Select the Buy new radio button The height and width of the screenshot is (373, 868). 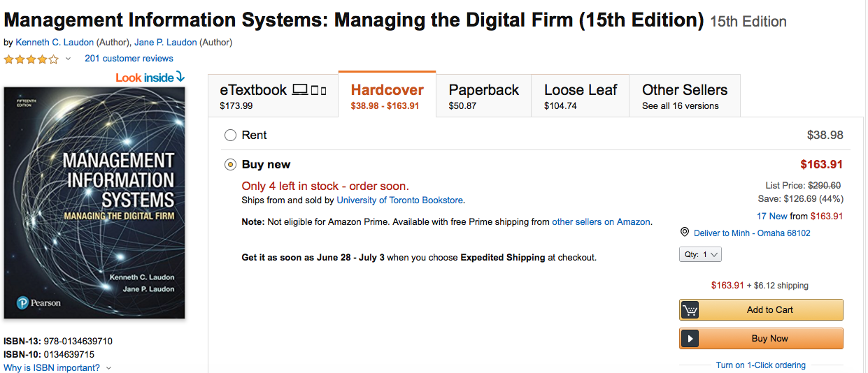point(230,165)
